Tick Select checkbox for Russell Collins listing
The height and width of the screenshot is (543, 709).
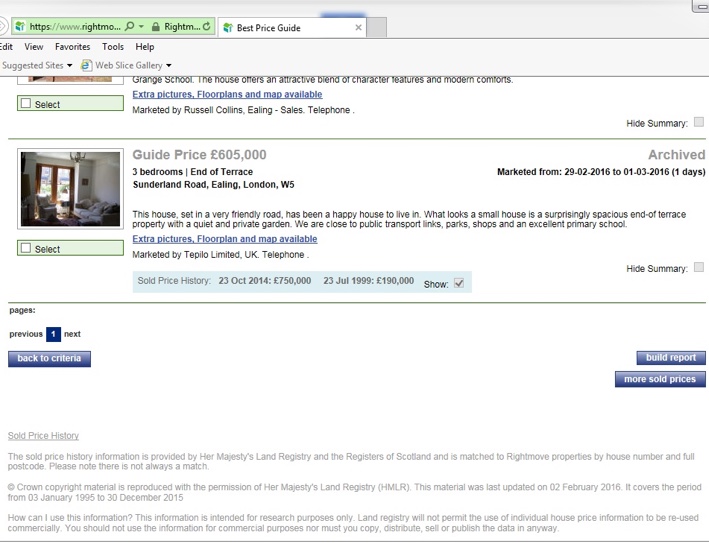pyautogui.click(x=26, y=104)
